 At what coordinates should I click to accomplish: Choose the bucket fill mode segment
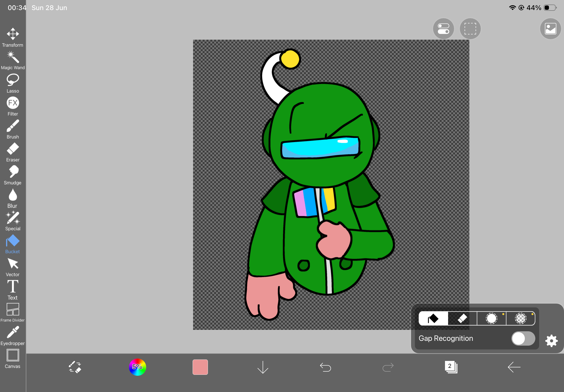433,319
